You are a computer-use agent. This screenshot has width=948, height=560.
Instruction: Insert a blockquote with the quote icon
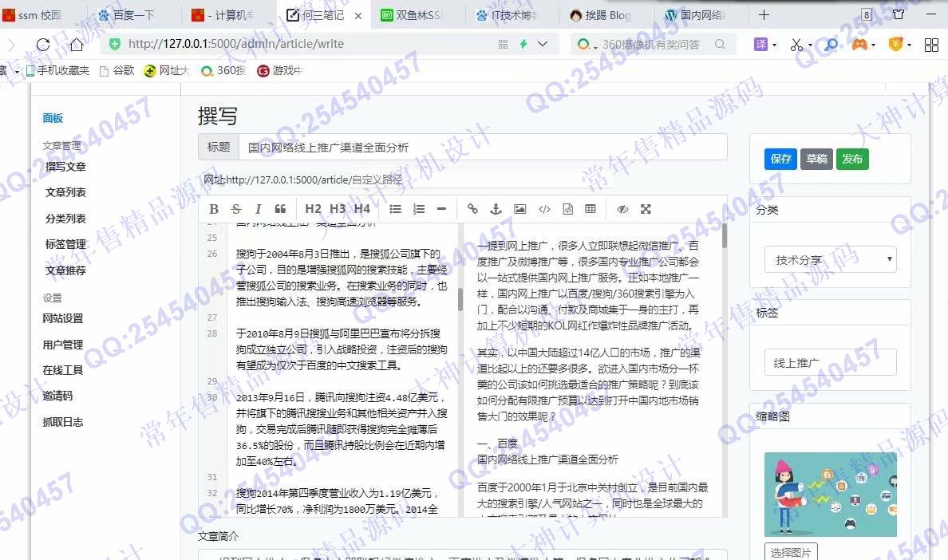tap(280, 209)
